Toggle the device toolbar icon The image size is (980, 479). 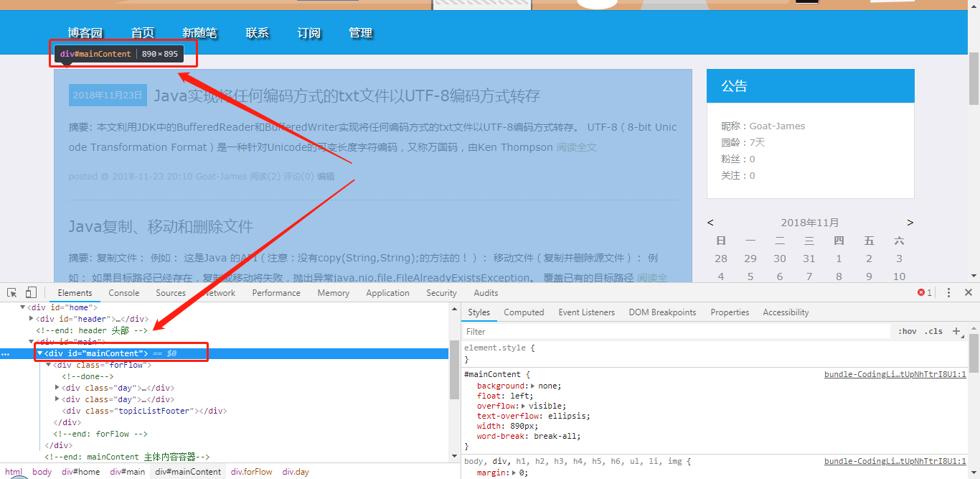(x=31, y=293)
